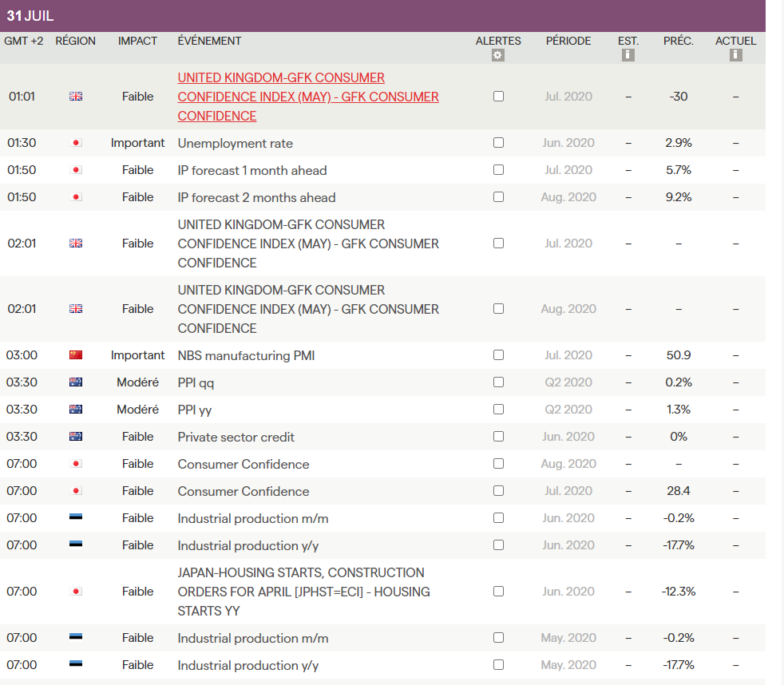The height and width of the screenshot is (685, 784).
Task: Click the Estonia flag in the first Industrial production m/m row
Action: click(76, 517)
